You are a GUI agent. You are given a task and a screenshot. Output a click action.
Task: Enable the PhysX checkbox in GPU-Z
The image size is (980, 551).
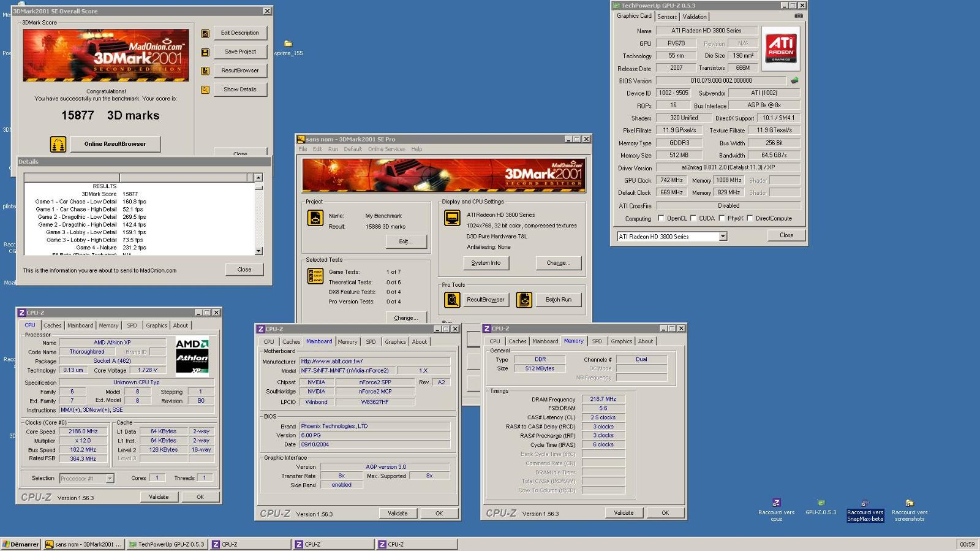pos(722,218)
